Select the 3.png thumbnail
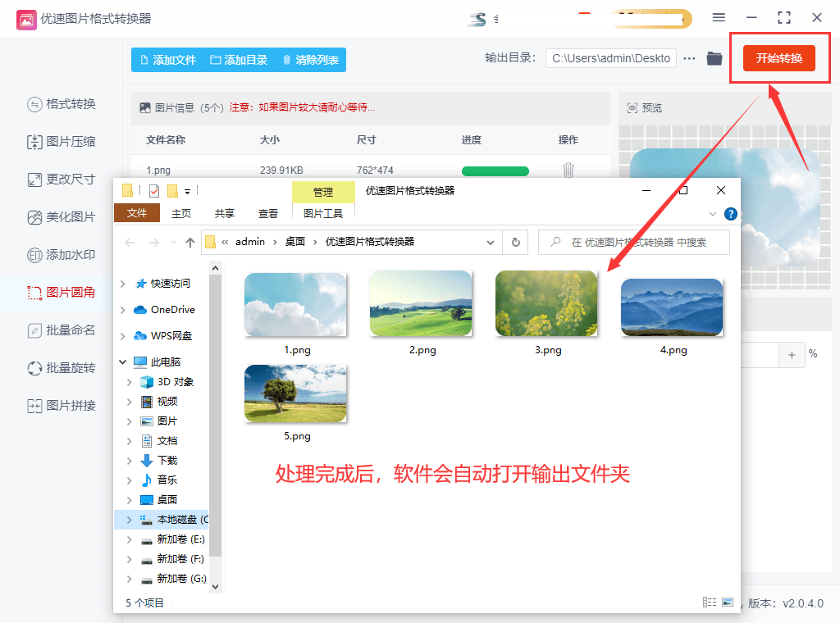This screenshot has height=623, width=840. (x=546, y=304)
